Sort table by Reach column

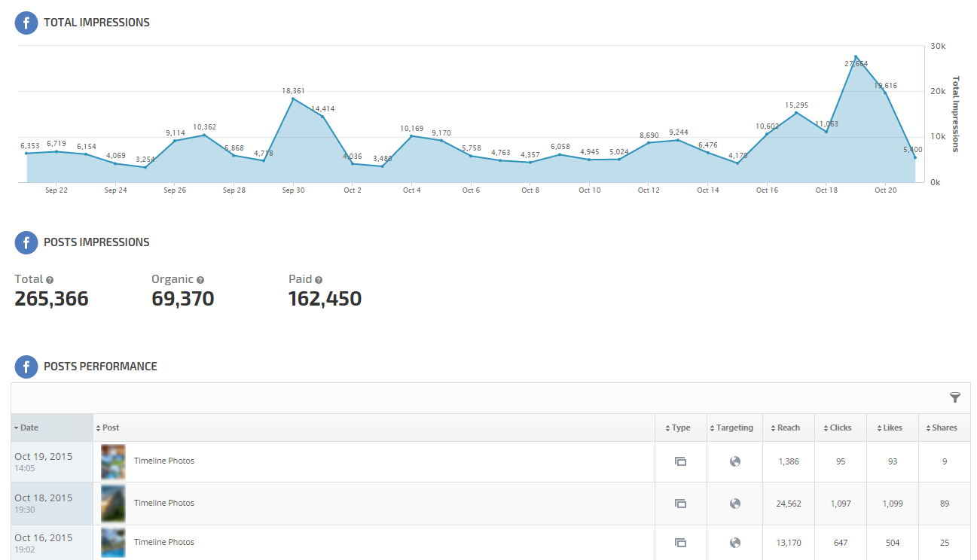point(788,428)
